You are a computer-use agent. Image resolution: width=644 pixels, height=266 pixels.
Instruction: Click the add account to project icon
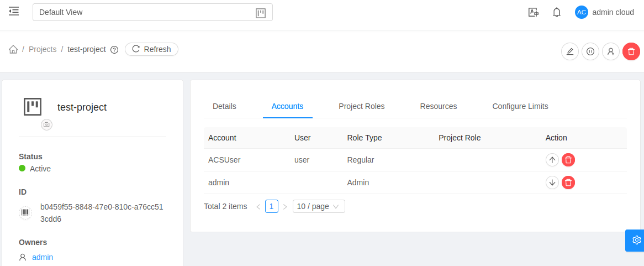point(611,51)
